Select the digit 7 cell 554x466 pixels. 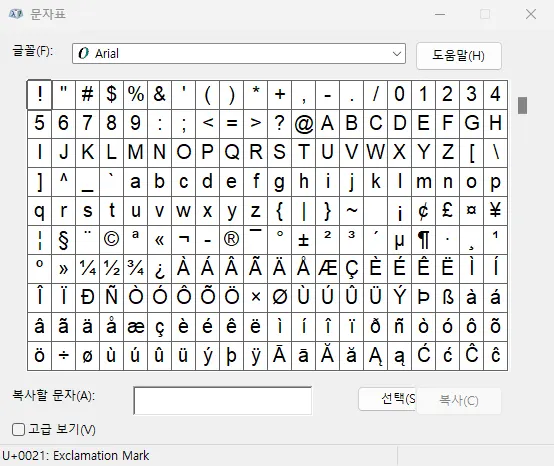(x=88, y=124)
